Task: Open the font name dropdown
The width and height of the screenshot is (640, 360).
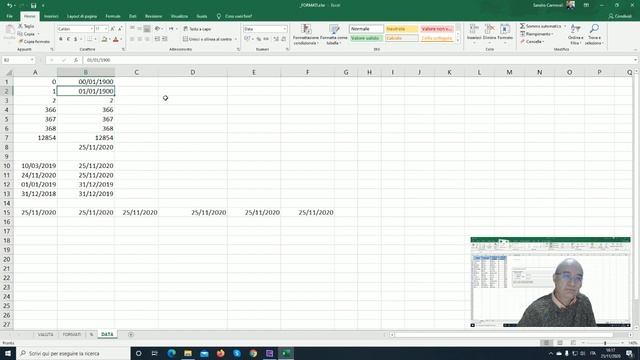Action: point(91,29)
